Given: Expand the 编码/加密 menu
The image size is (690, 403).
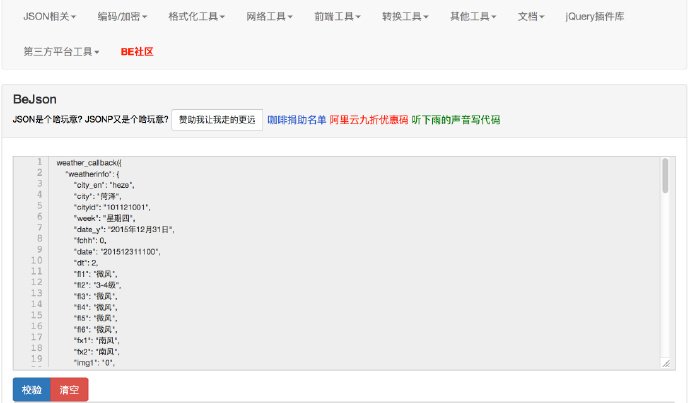Looking at the screenshot, I should (122, 17).
